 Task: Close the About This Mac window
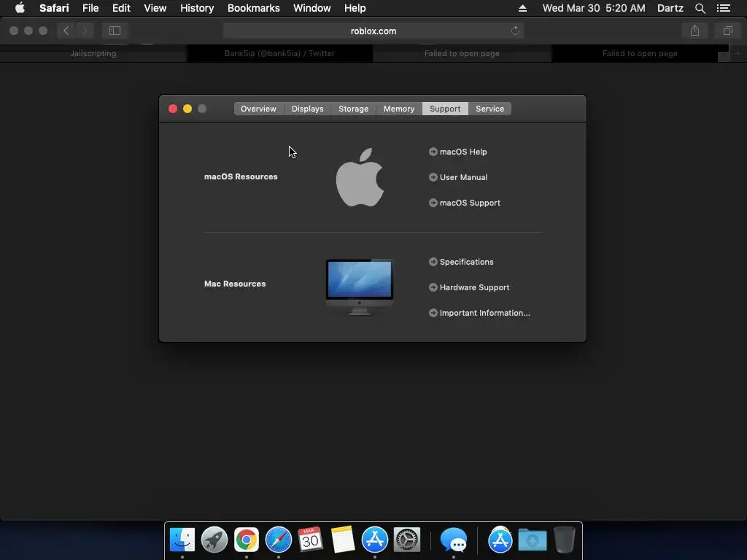pos(173,109)
